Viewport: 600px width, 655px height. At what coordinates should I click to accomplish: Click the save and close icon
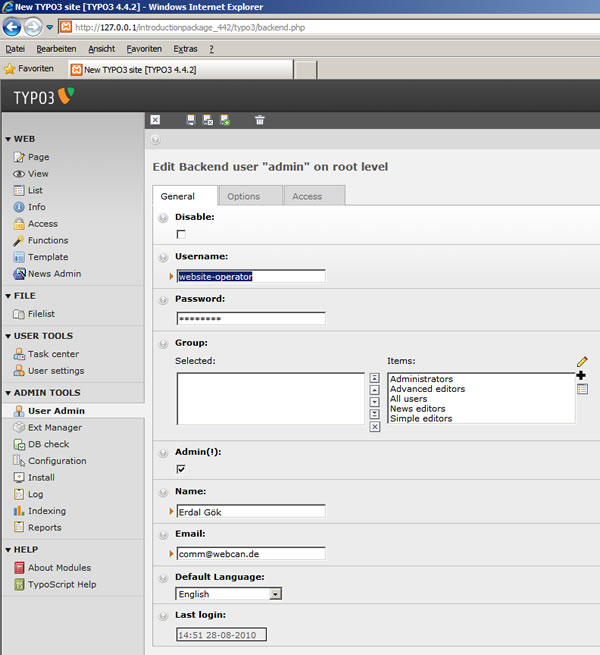tap(208, 120)
